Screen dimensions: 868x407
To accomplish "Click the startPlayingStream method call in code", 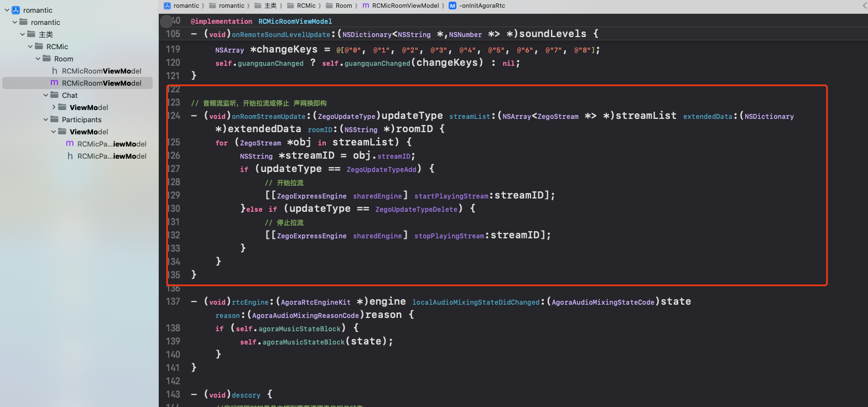I will coord(451,196).
